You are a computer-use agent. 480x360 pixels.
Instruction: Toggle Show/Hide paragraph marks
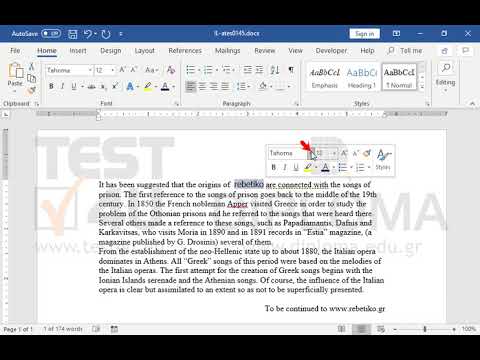(291, 70)
